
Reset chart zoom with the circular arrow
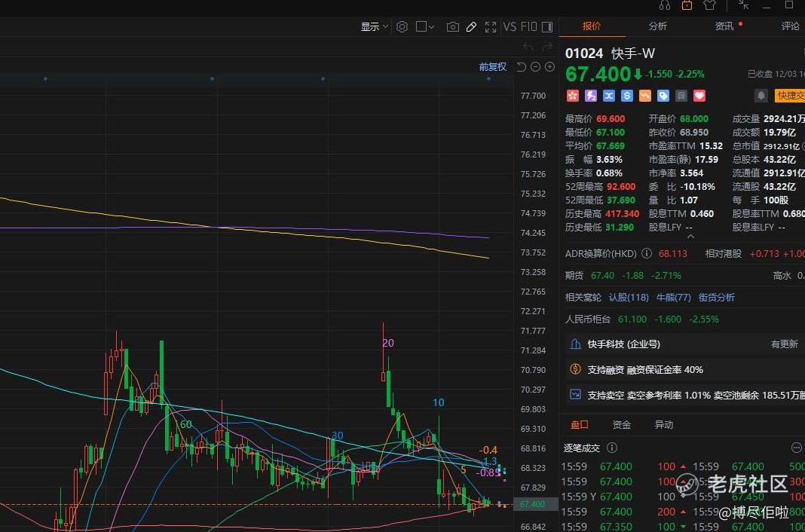click(521, 67)
